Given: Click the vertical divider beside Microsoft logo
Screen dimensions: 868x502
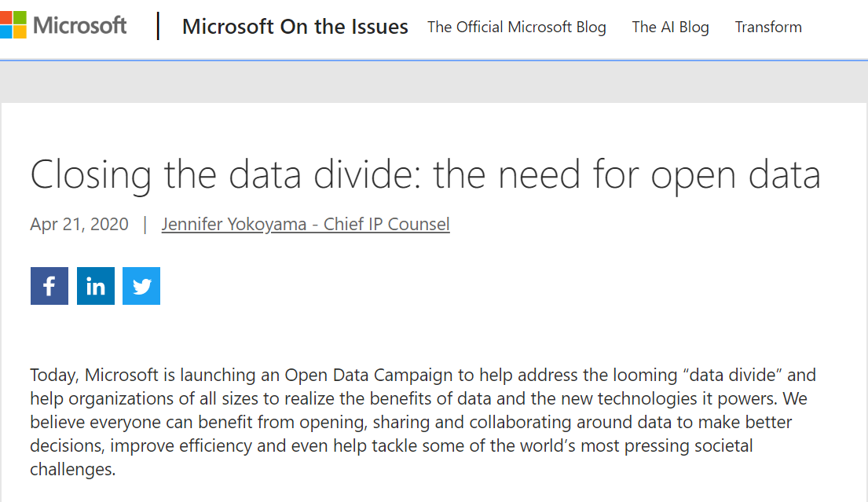Looking at the screenshot, I should click(159, 26).
